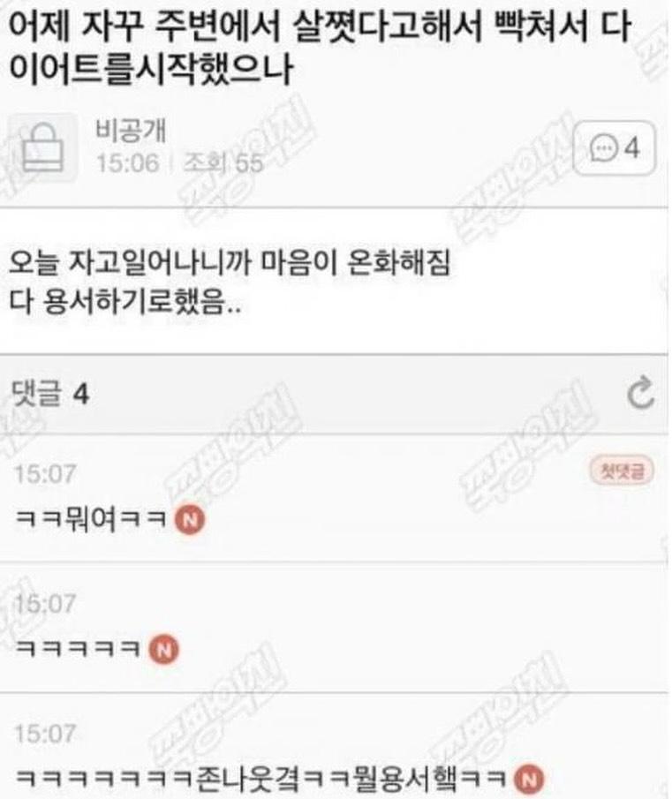672x799 pixels.
Task: Click the anonymous author lock profile icon
Action: pyautogui.click(x=42, y=147)
